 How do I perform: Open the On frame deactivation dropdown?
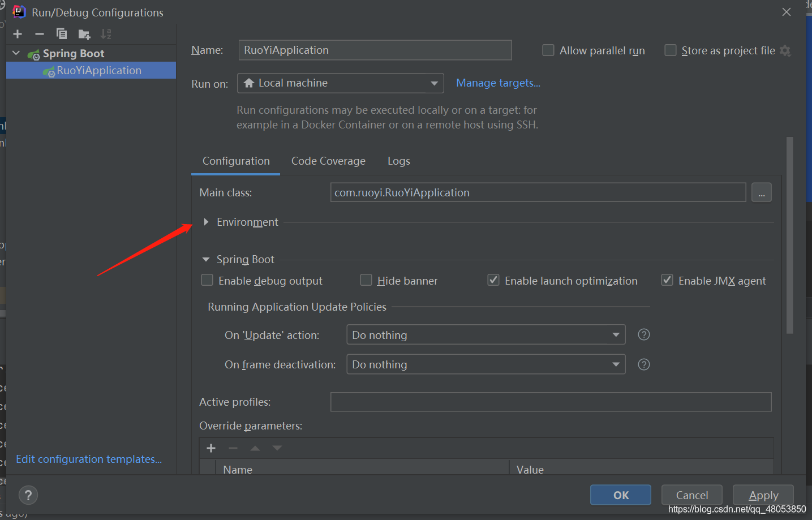point(616,364)
